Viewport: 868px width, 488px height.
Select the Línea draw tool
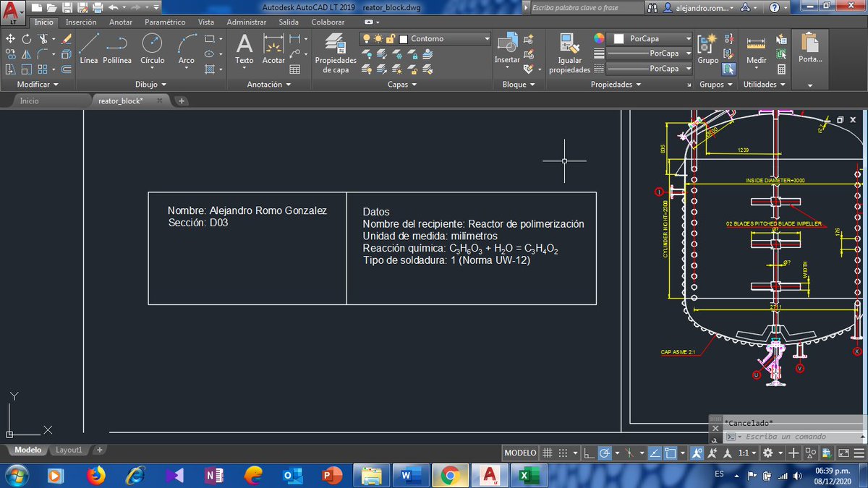pos(88,48)
